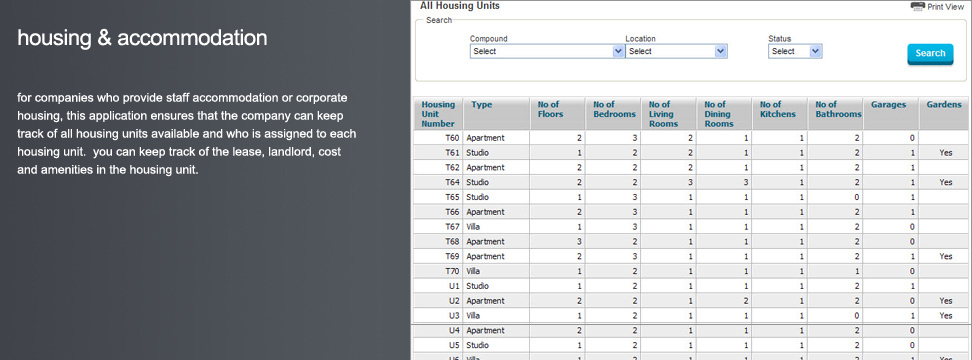Open the Compound dropdown

547,51
